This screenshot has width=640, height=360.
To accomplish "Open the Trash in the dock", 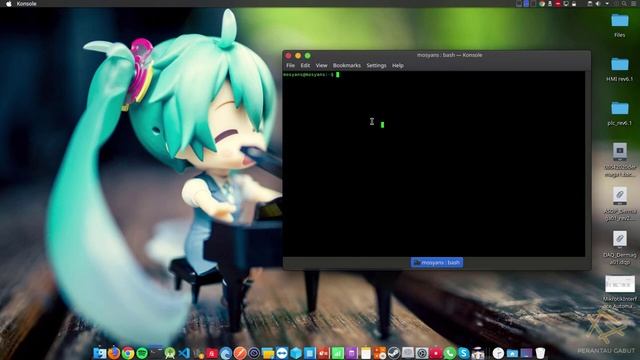I will (540, 353).
